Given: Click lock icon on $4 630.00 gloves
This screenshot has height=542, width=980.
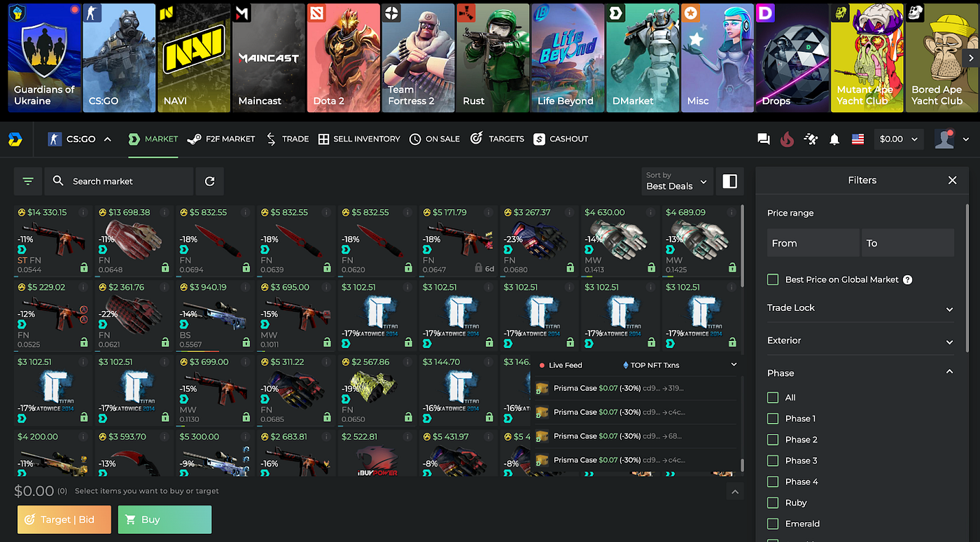Looking at the screenshot, I should point(651,267).
